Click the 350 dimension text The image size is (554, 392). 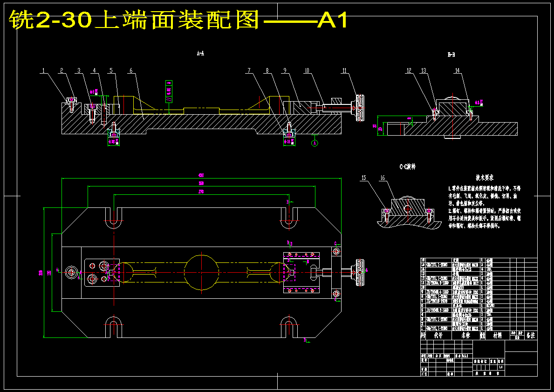[x=201, y=184]
